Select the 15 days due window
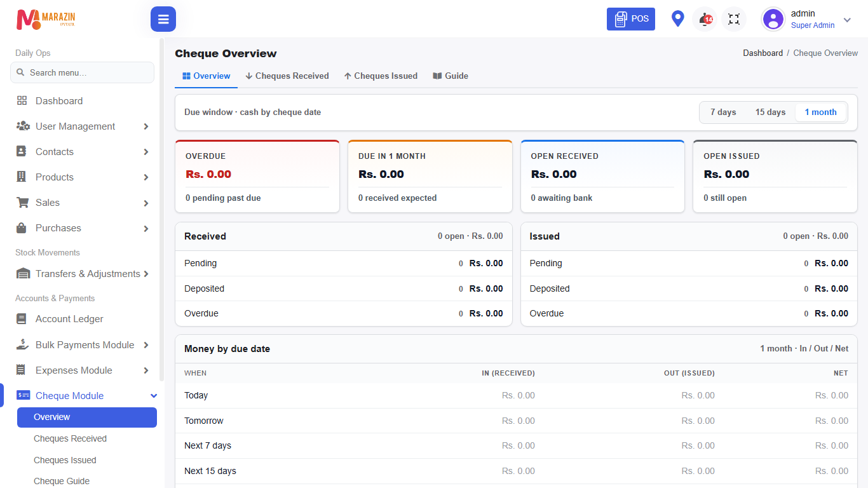 (770, 112)
